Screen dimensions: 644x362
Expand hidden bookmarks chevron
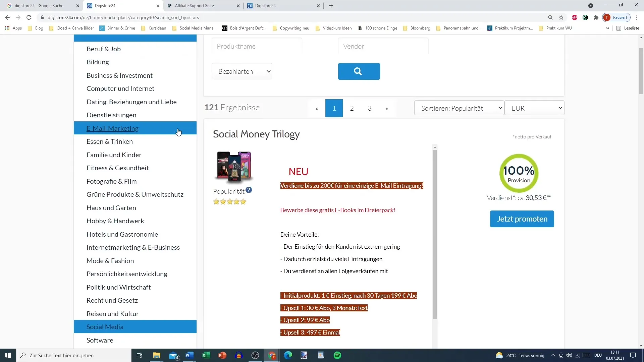pyautogui.click(x=608, y=28)
